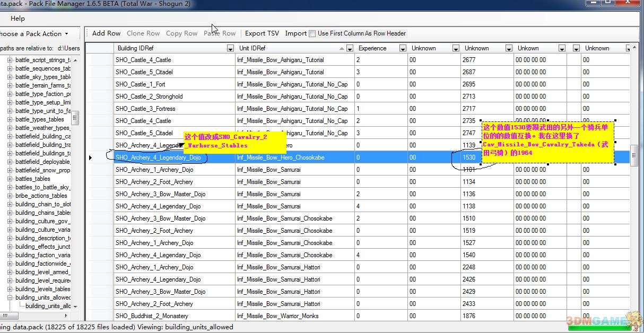The height and width of the screenshot is (333, 644).
Task: Click the tree panel's vertical scrollbar thumb
Action: (75, 118)
